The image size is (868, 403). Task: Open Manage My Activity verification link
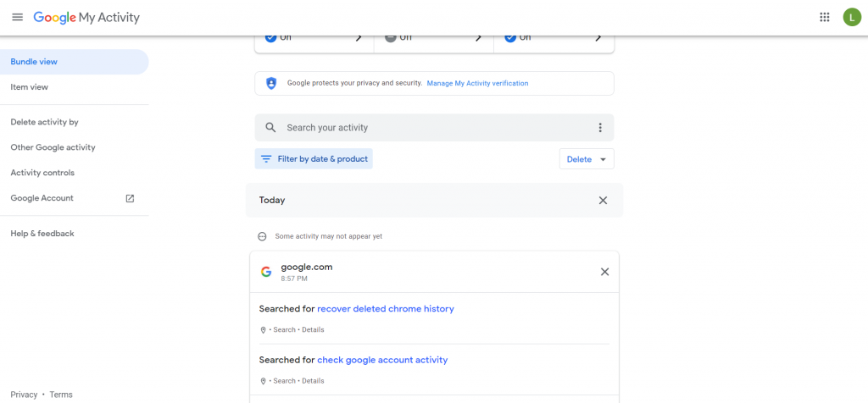477,84
